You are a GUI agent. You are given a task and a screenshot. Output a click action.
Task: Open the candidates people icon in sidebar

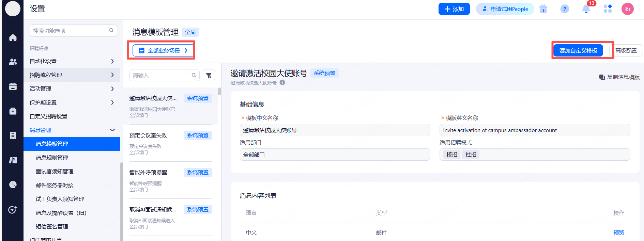point(13,62)
